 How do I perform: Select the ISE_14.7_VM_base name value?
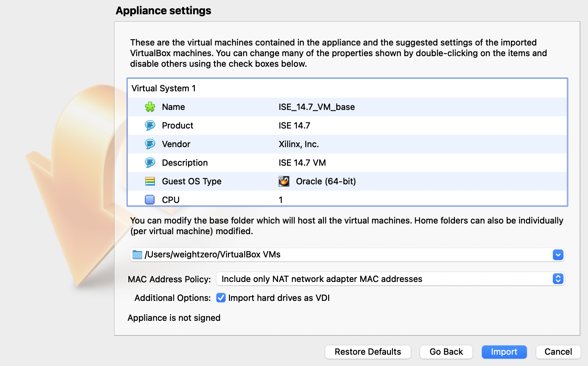(317, 107)
